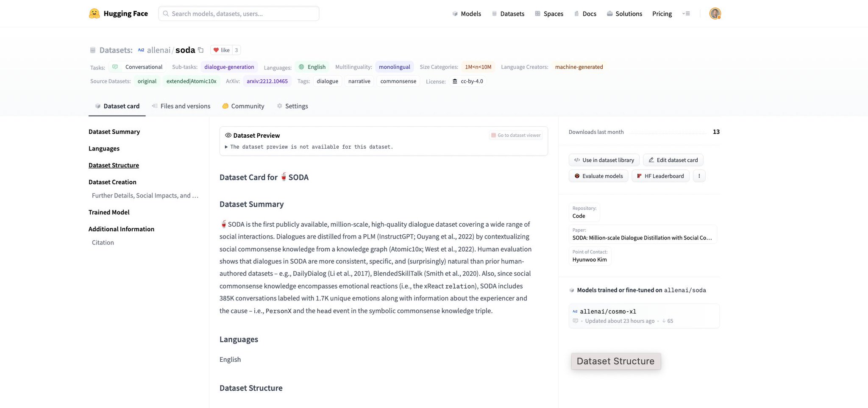The image size is (868, 408).
Task: Click the narrative tag
Action: tap(359, 81)
